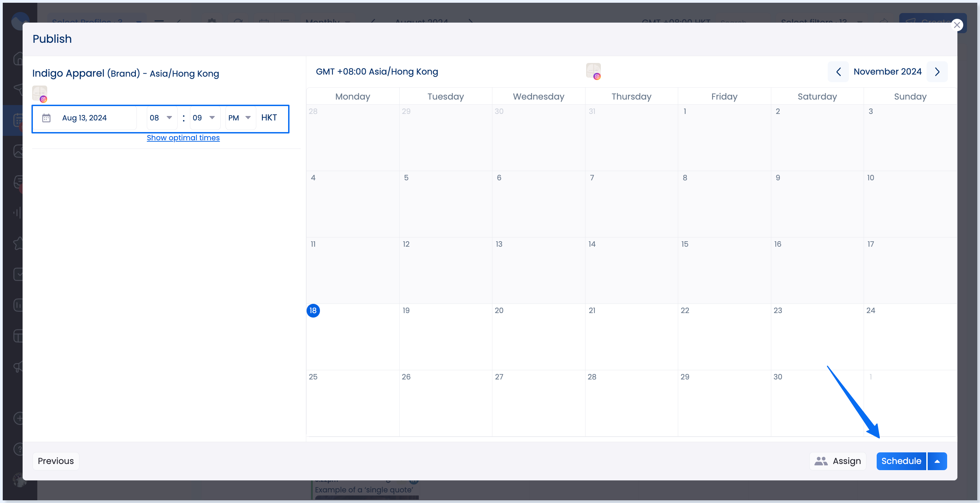Close the Publish dialog
Screen dimensions: 980x503
tap(957, 25)
